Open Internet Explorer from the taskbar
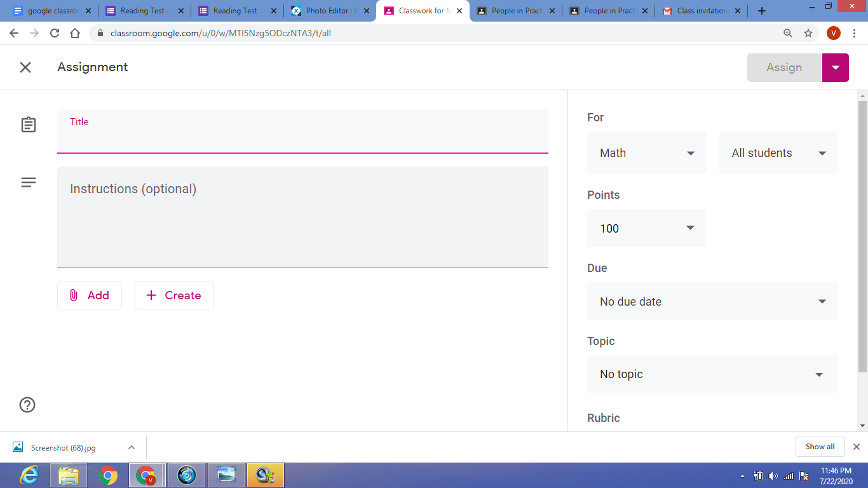 pyautogui.click(x=29, y=475)
